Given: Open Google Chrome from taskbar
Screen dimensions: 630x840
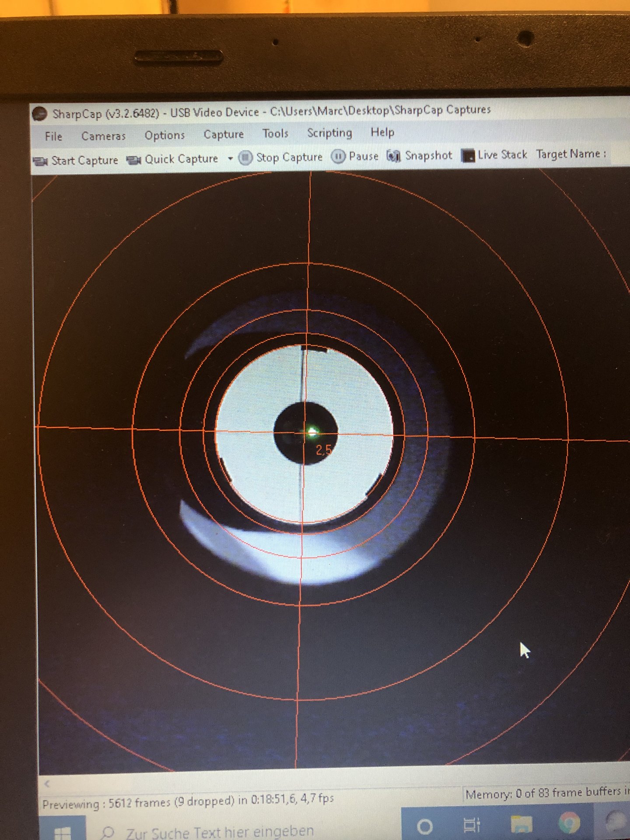Looking at the screenshot, I should point(570,823).
